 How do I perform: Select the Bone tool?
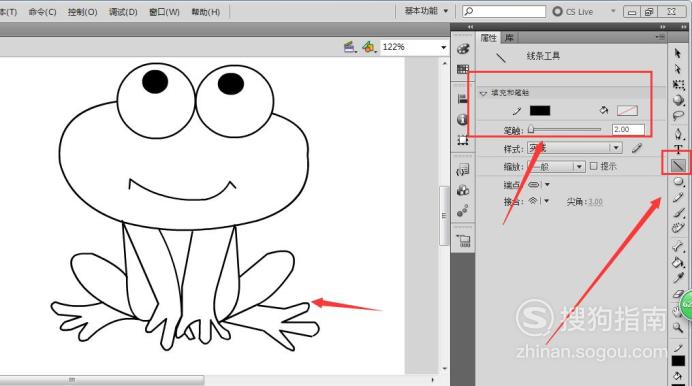coord(678,246)
